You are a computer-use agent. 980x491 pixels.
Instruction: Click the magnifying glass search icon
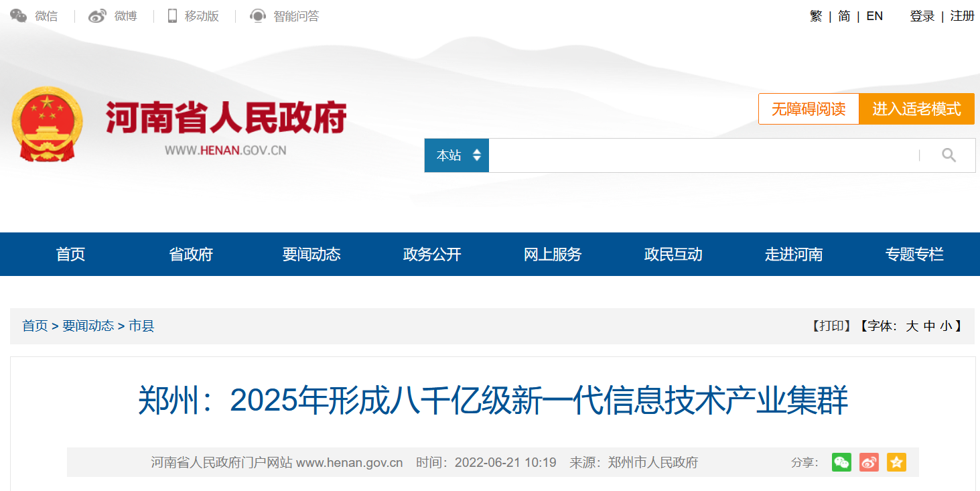949,155
